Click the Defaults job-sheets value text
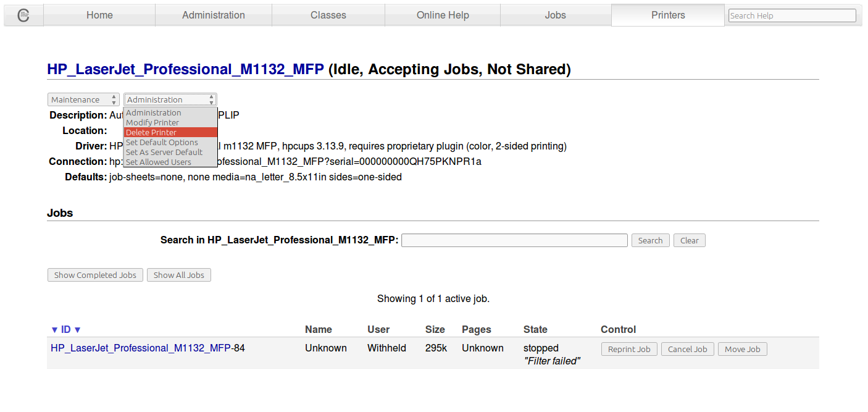Image resolution: width=868 pixels, height=412 pixels. coord(256,177)
